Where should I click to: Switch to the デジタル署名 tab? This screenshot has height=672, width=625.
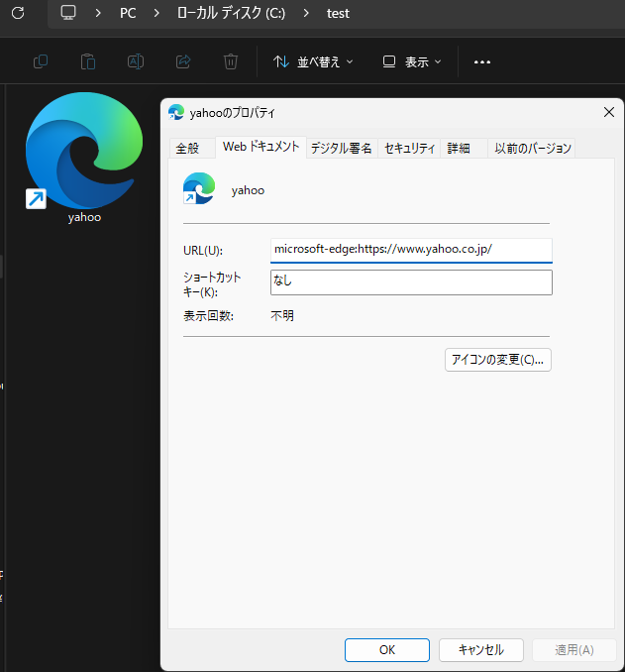point(341,148)
